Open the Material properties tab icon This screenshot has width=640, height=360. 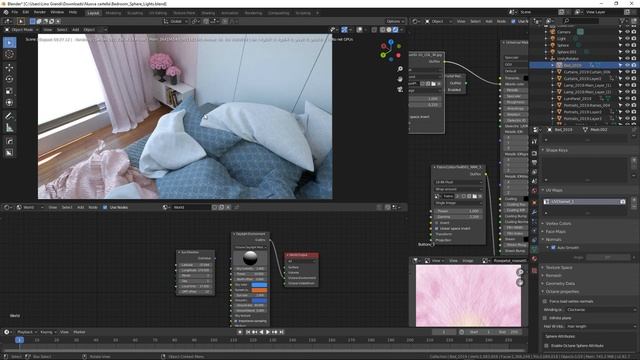pos(534,259)
